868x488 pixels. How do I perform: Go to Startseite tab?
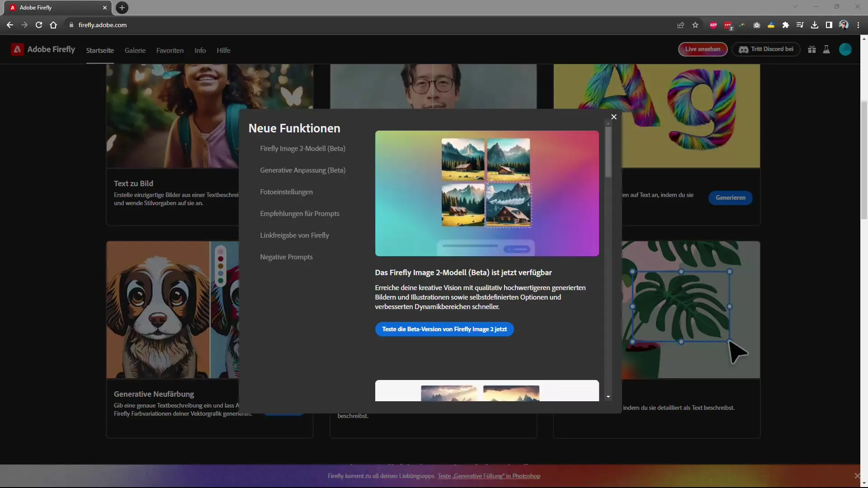point(100,51)
